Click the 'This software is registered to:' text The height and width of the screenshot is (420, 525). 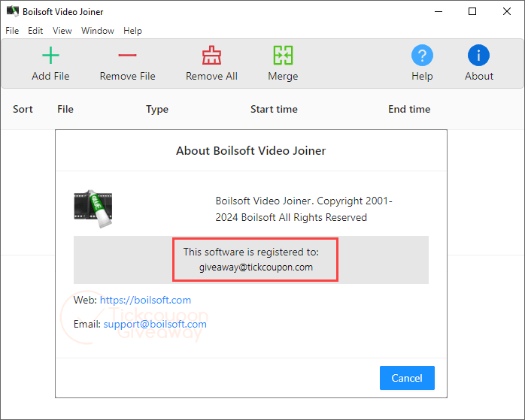251,252
